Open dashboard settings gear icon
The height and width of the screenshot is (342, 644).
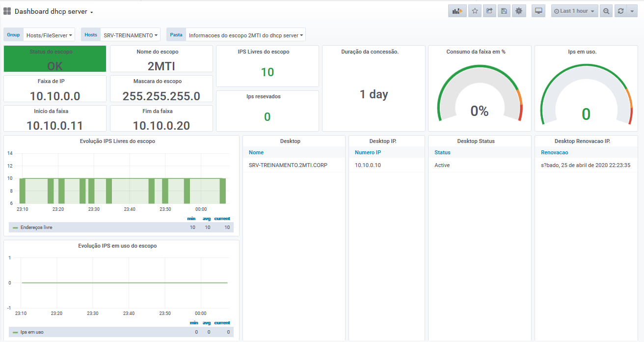(x=519, y=11)
